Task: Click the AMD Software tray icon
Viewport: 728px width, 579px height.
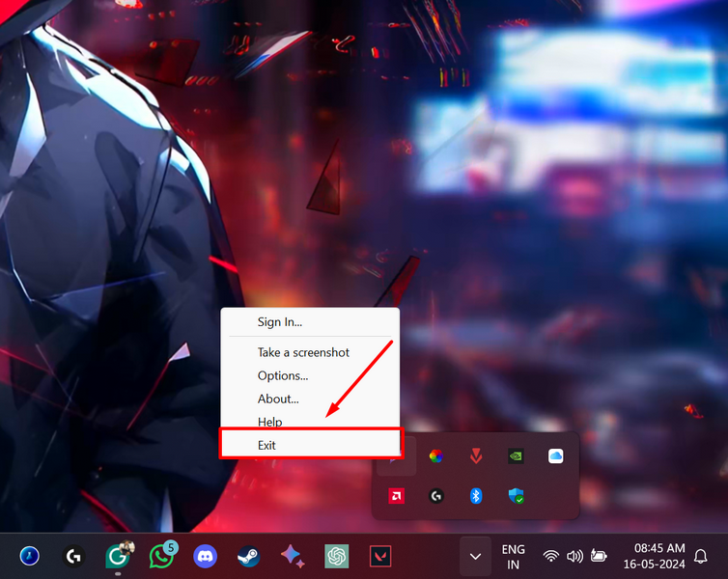Action: tap(396, 496)
